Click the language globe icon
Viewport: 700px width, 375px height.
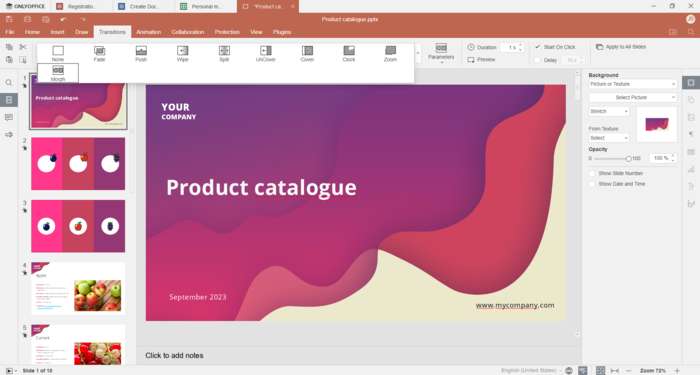pyautogui.click(x=569, y=371)
